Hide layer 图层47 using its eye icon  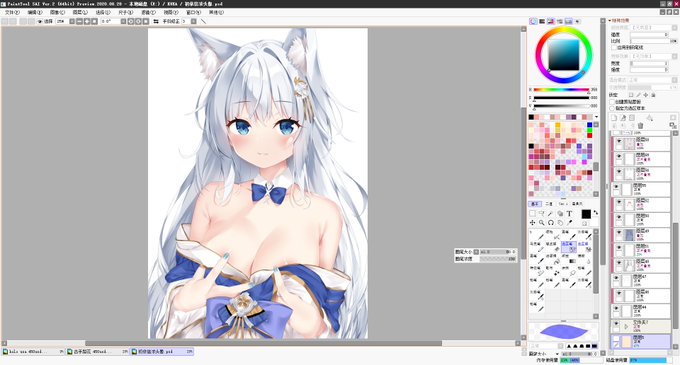616,278
